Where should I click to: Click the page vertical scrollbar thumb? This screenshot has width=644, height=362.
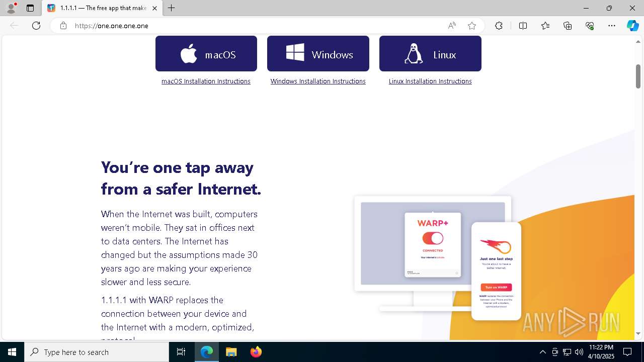pos(638,76)
